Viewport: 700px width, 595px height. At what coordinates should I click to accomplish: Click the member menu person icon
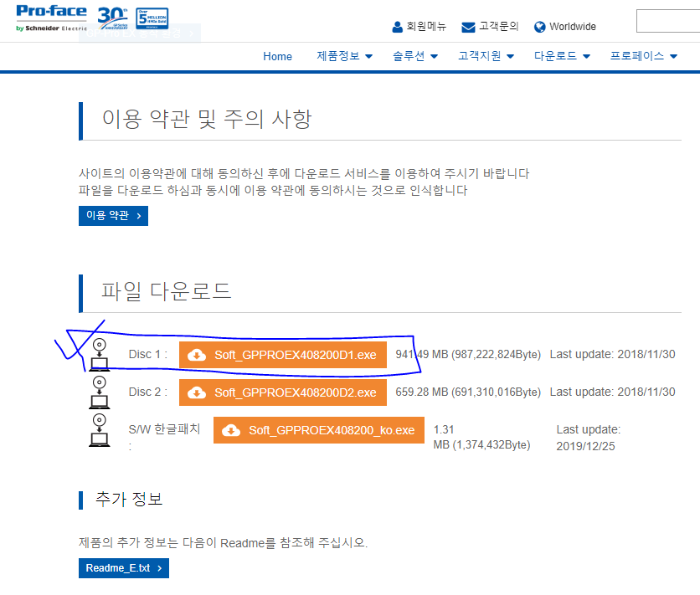[x=398, y=28]
